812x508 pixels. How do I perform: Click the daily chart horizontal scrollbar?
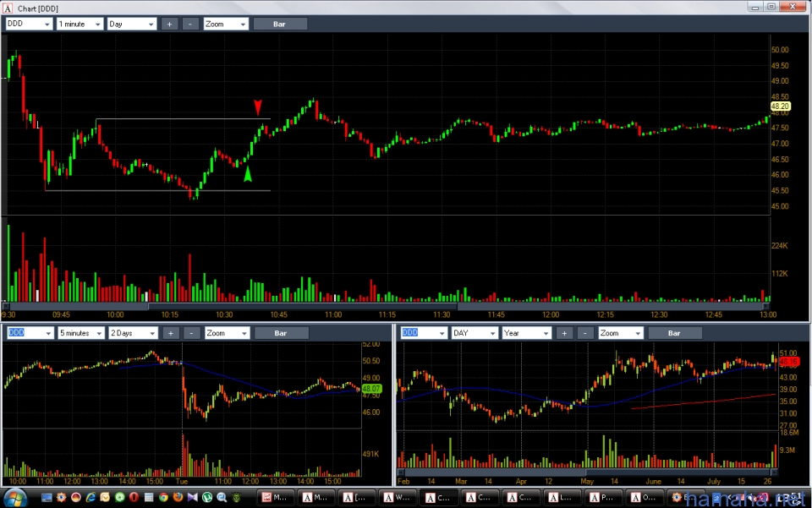[x=587, y=472]
